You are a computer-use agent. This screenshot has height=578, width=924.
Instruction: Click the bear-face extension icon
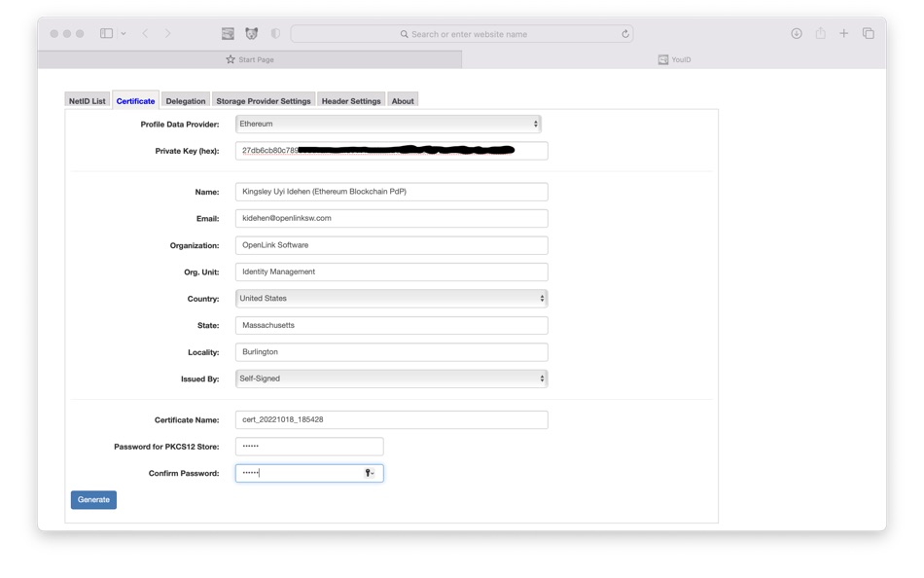click(252, 34)
